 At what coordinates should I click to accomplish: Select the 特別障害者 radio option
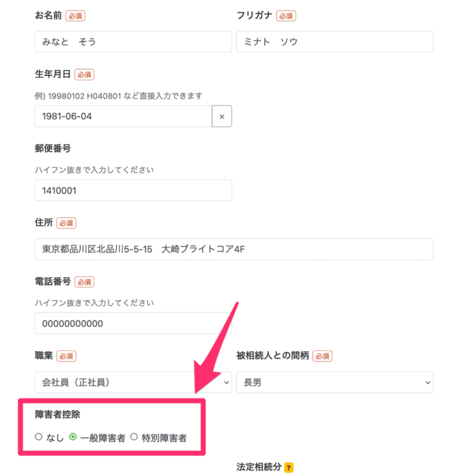[x=134, y=437]
